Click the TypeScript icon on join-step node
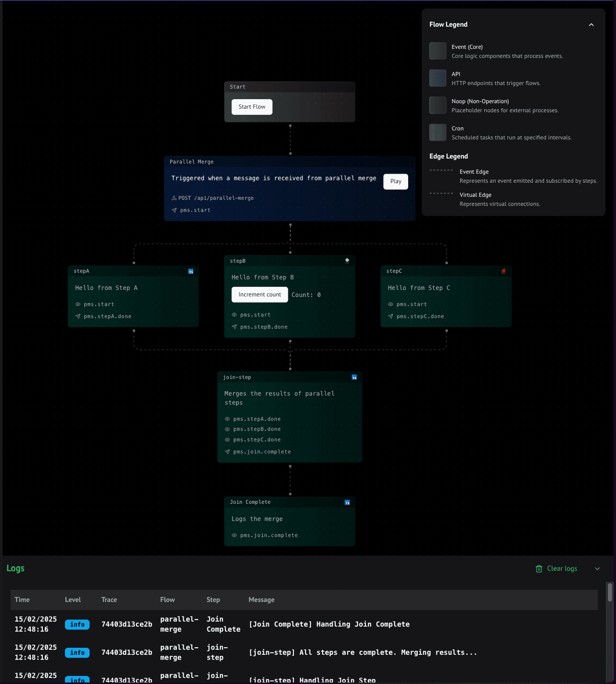This screenshot has width=616, height=684. pyautogui.click(x=354, y=377)
